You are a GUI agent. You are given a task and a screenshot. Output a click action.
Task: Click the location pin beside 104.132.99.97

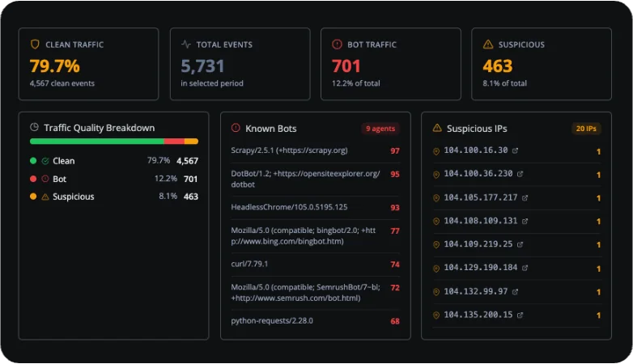point(436,292)
